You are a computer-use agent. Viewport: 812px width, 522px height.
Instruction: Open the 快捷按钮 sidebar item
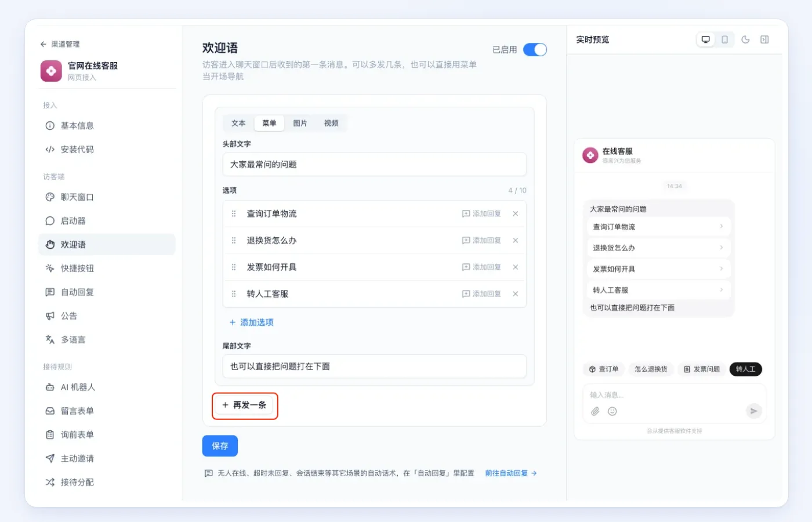(x=107, y=269)
